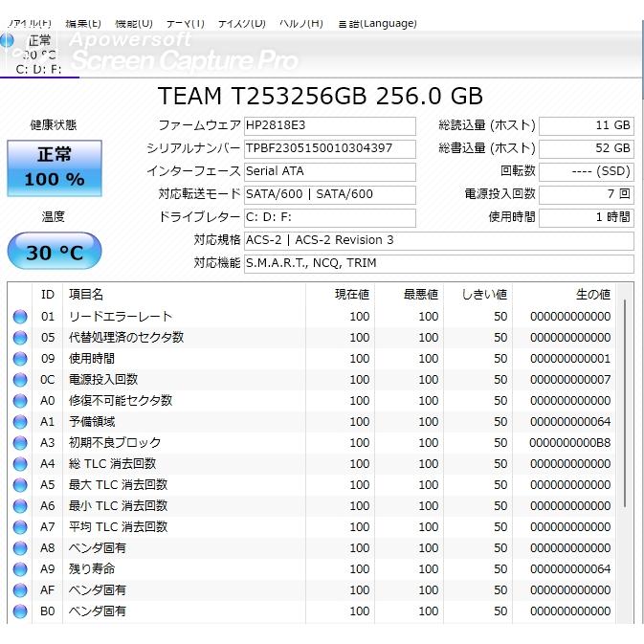Click the interface field Serial ATA
Viewport: 644px width, 644px height.
point(330,171)
